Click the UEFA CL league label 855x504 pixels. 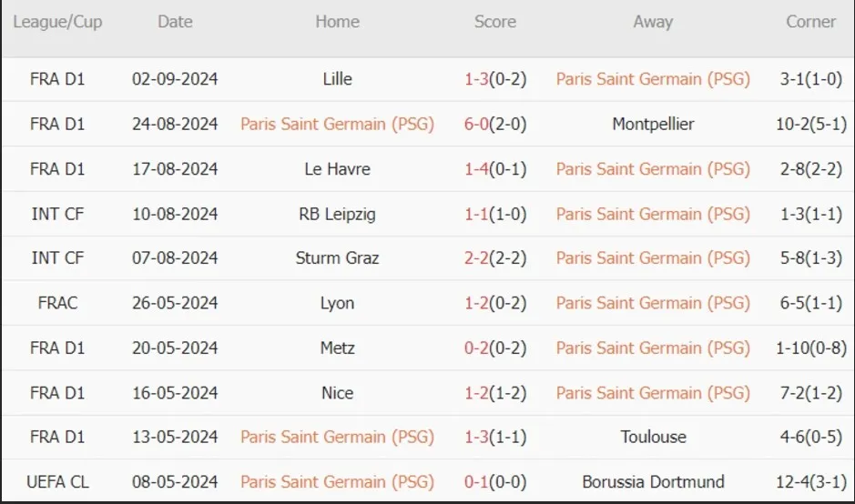[x=57, y=482]
